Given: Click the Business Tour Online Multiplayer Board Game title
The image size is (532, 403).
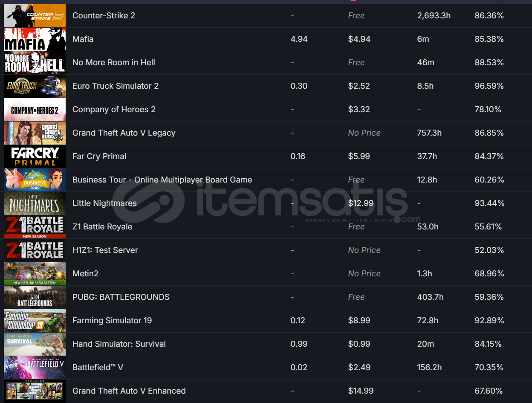Looking at the screenshot, I should coord(162,180).
